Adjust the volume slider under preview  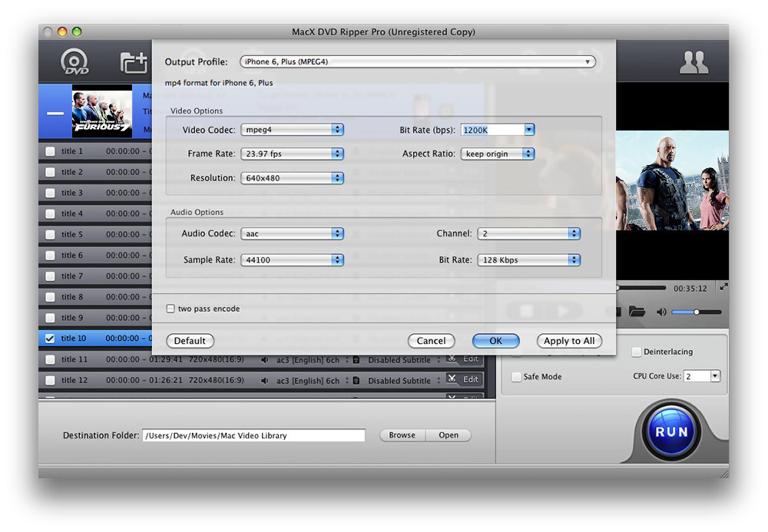696,312
